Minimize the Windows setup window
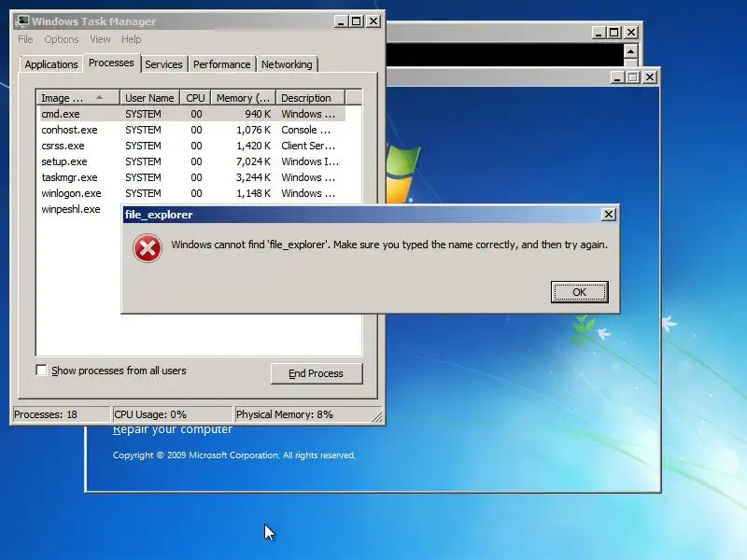This screenshot has height=560, width=747. 617,77
